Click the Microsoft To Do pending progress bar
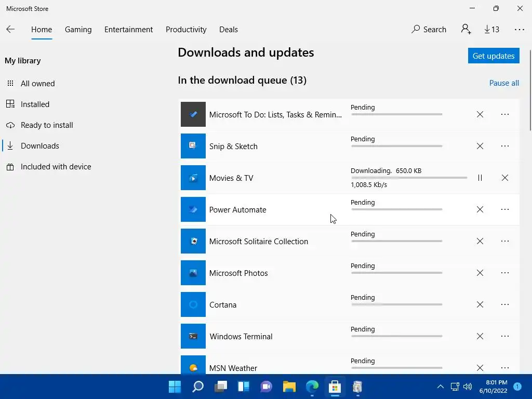Screen dimensions: 532x399 point(396,114)
